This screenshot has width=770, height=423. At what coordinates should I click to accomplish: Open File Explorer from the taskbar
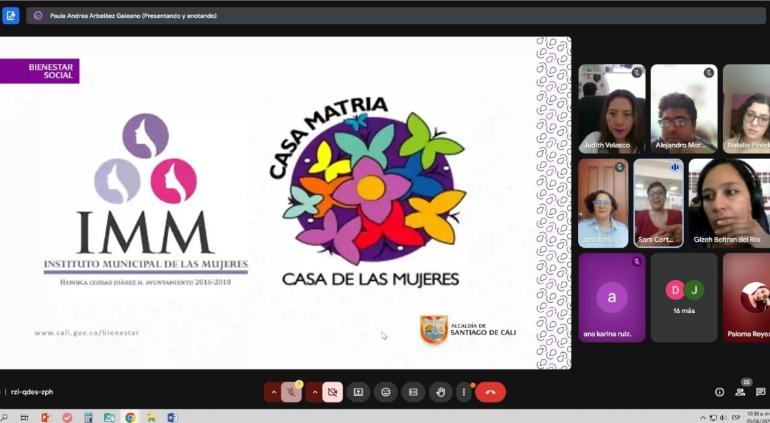tap(151, 417)
